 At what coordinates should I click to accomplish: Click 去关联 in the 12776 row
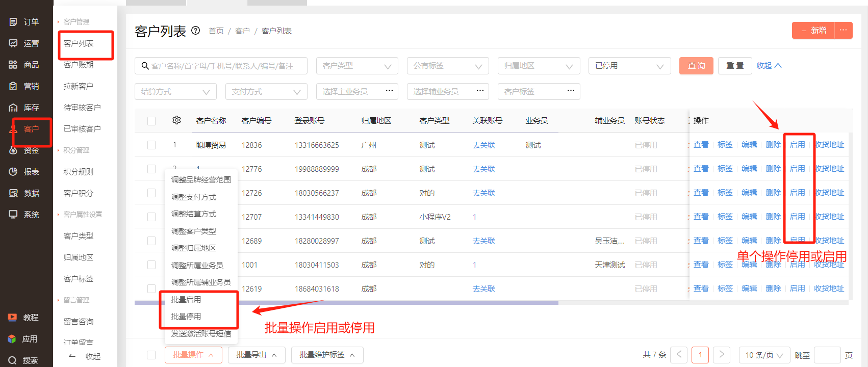pos(483,169)
